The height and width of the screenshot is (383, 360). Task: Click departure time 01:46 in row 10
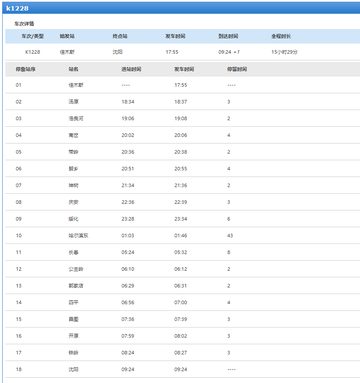coord(181,235)
